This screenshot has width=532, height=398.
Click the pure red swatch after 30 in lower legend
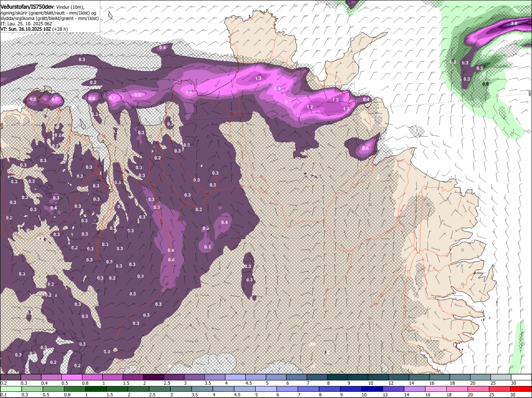(522, 389)
